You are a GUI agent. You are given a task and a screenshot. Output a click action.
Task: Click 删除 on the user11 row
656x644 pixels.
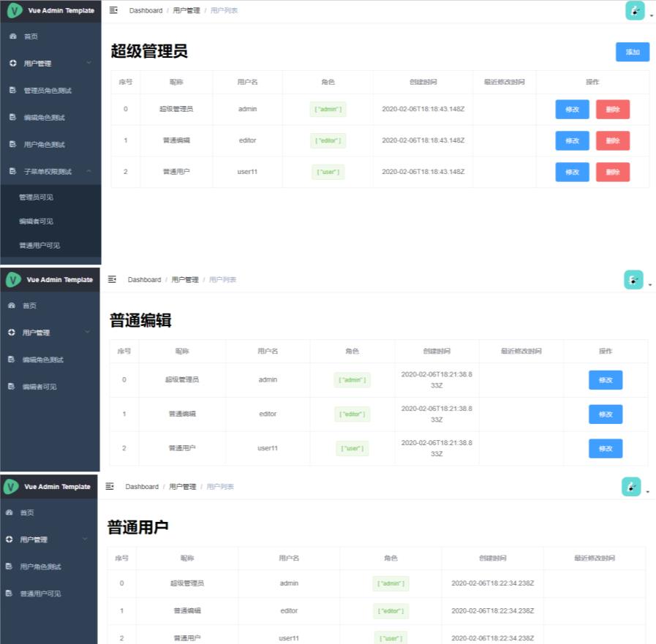click(612, 172)
